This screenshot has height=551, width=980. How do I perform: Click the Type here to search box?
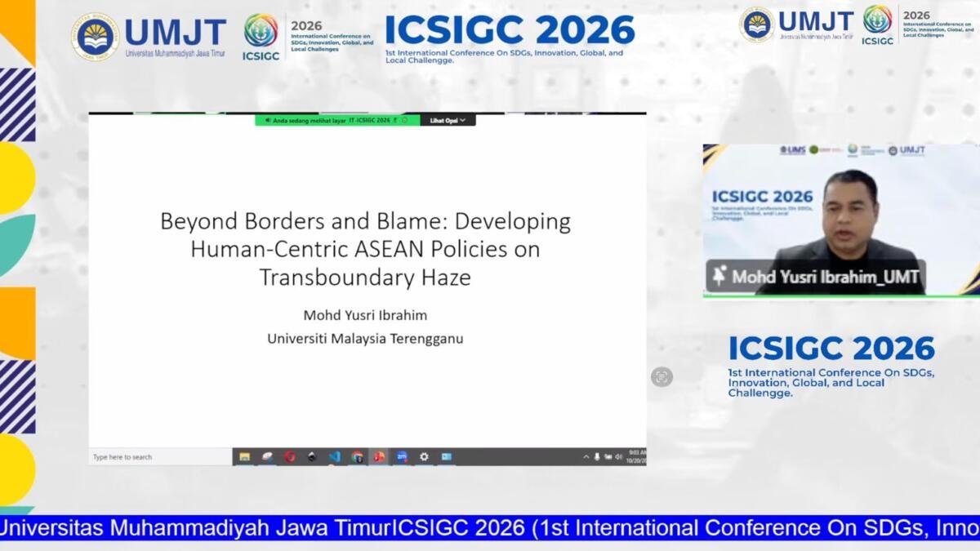coord(160,457)
